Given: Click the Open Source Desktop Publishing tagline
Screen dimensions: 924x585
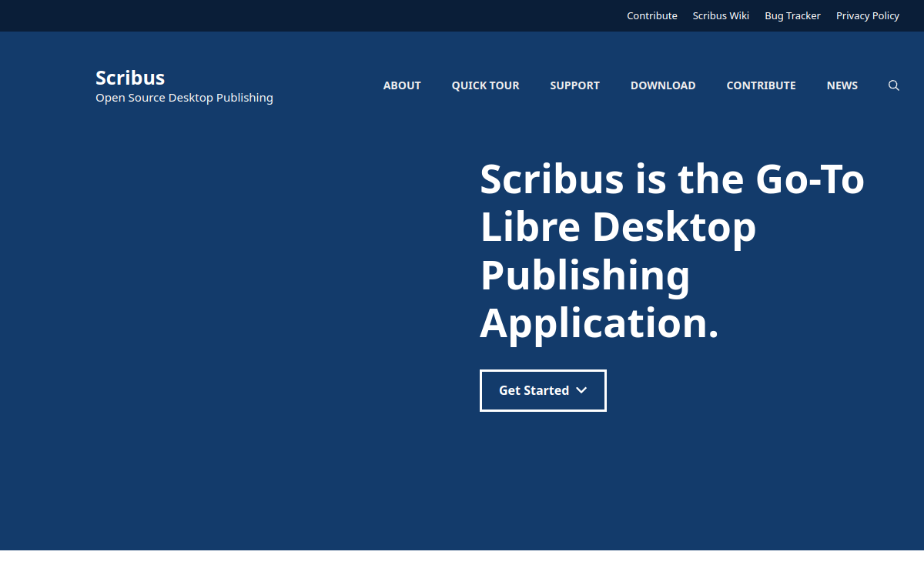Looking at the screenshot, I should (184, 98).
